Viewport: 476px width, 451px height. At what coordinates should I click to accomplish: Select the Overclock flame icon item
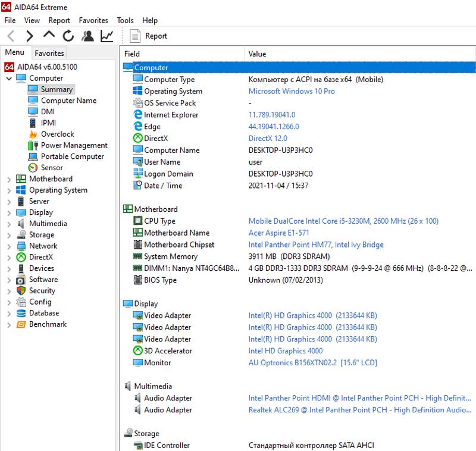(33, 134)
